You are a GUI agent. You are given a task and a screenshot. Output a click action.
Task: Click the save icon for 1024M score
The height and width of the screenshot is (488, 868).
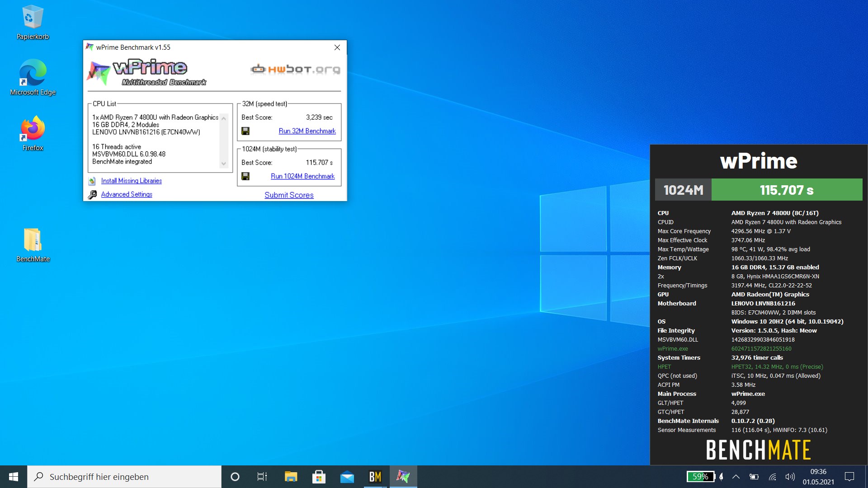(x=245, y=176)
